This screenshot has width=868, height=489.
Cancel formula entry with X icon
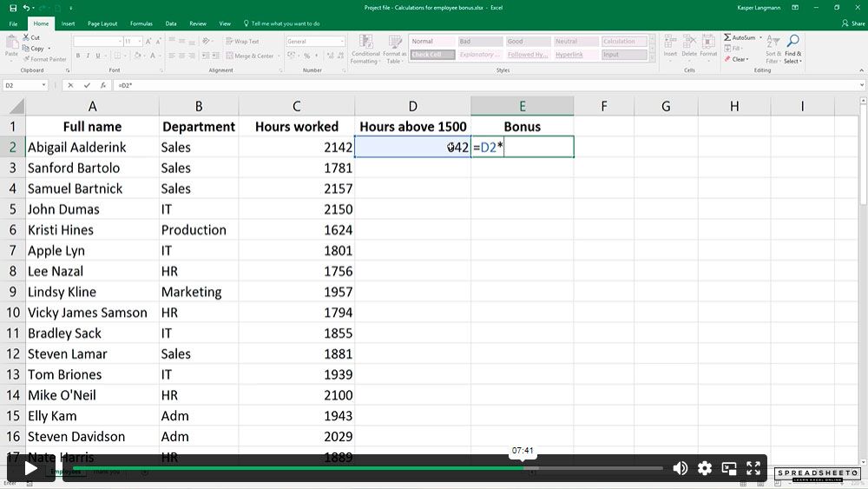click(x=70, y=85)
